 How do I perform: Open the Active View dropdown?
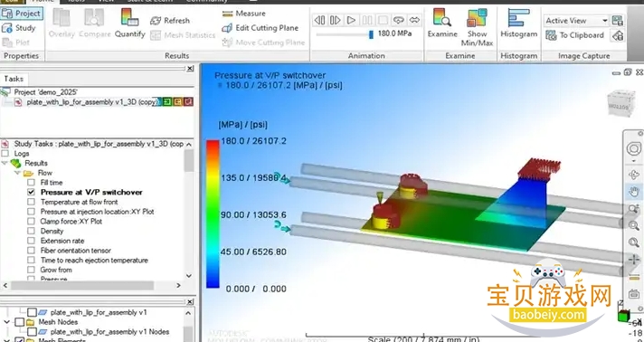pyautogui.click(x=604, y=21)
